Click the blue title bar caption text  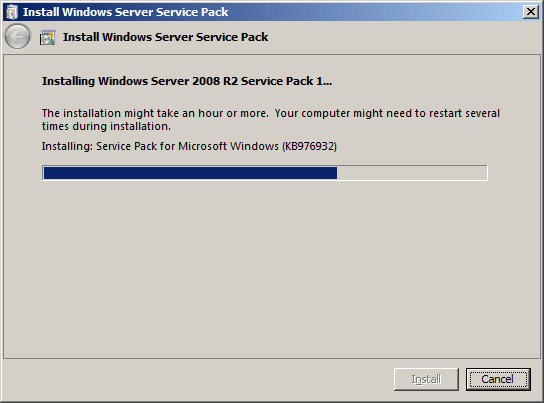point(126,12)
